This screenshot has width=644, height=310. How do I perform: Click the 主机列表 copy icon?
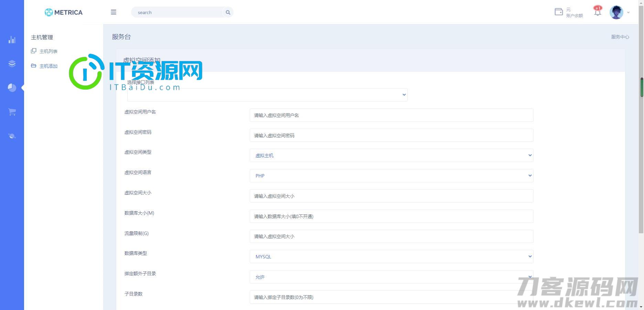pos(33,51)
